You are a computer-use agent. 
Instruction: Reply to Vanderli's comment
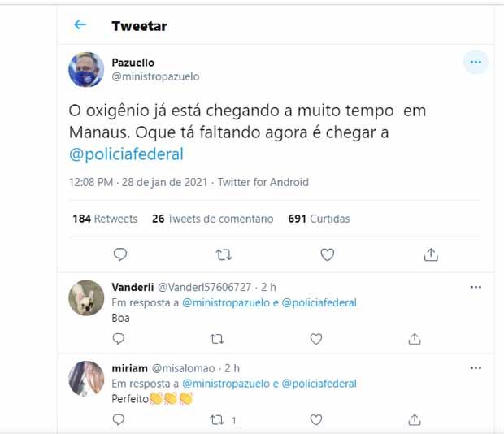coord(119,339)
